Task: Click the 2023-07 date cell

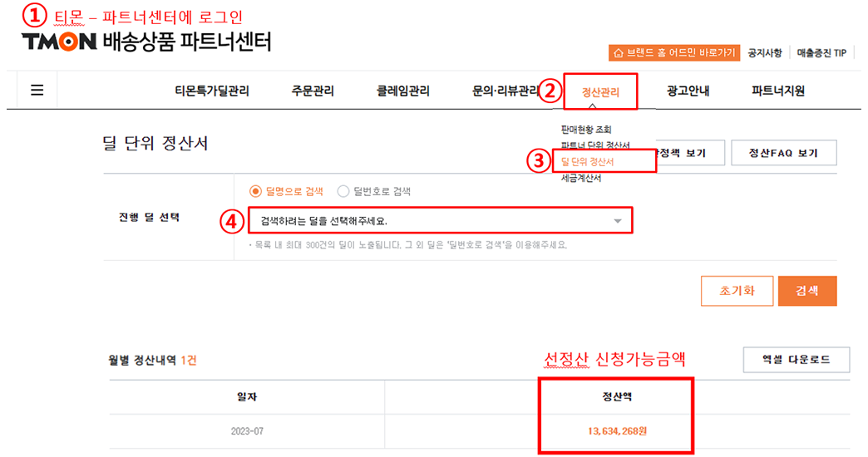Action: coord(247,431)
